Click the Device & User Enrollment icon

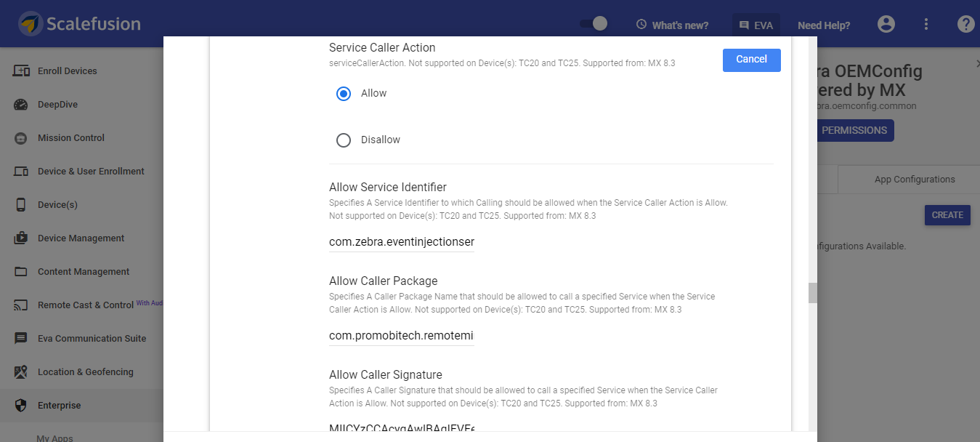22,171
